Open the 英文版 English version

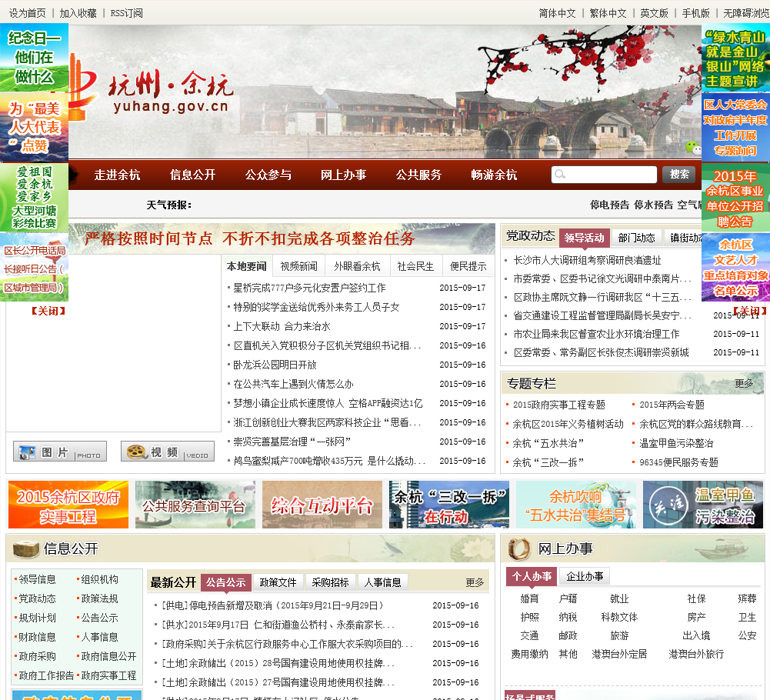tap(654, 13)
